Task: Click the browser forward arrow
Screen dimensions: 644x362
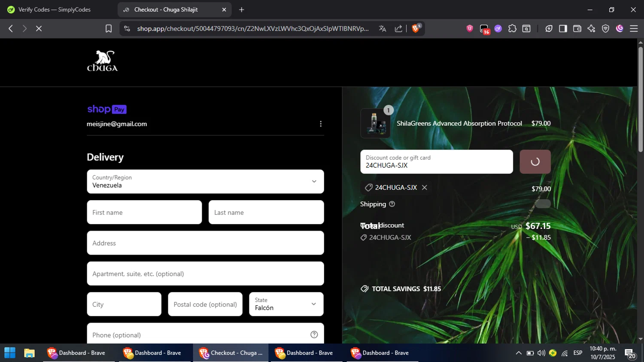Action: click(24, 28)
